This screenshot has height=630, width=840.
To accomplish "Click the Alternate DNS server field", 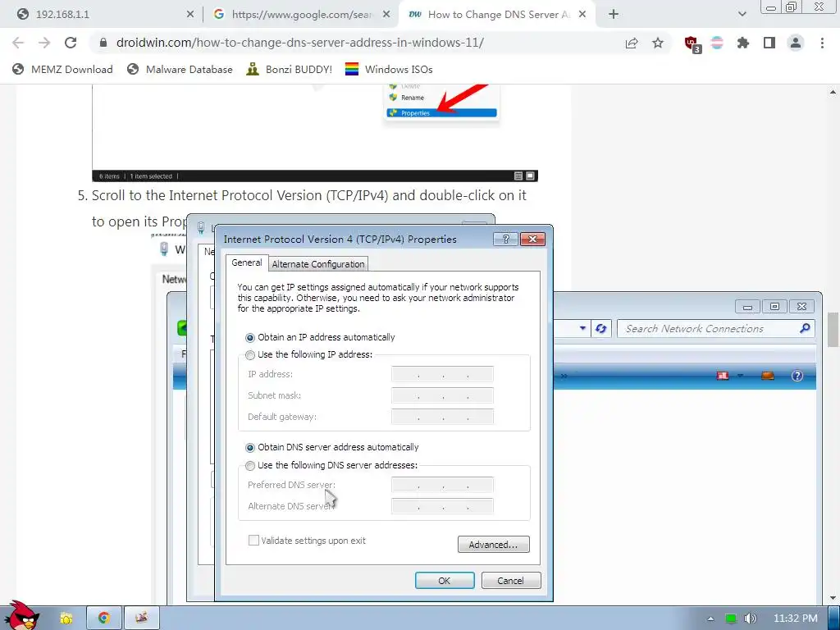I will (442, 506).
